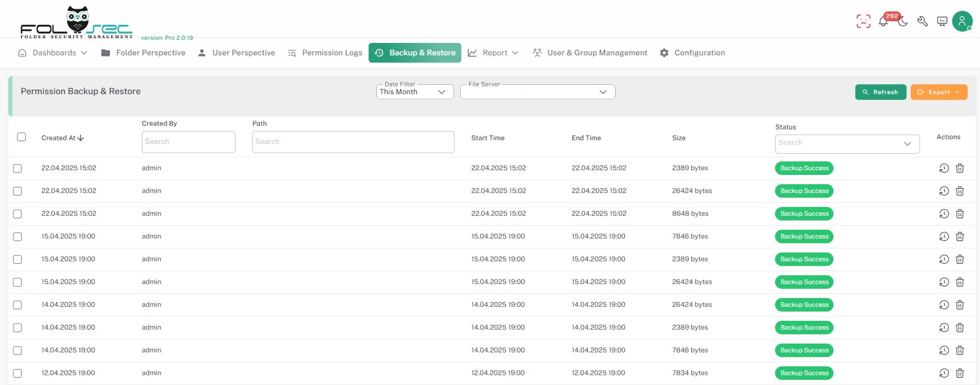Open the Date Filter dropdown
Viewport: 980px width, 385px height.
tap(415, 92)
